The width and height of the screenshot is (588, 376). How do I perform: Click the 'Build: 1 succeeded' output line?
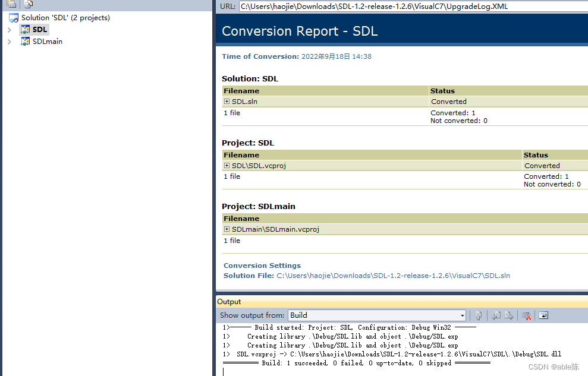(x=357, y=363)
